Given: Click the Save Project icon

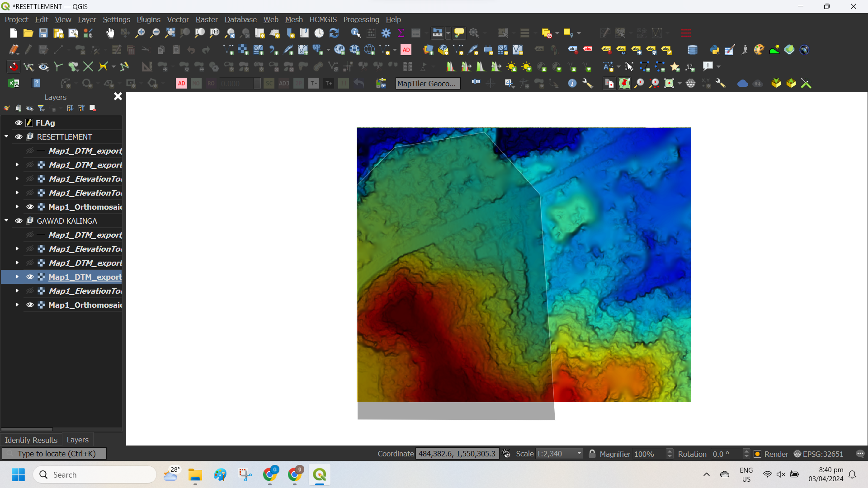Looking at the screenshot, I should coord(43,33).
